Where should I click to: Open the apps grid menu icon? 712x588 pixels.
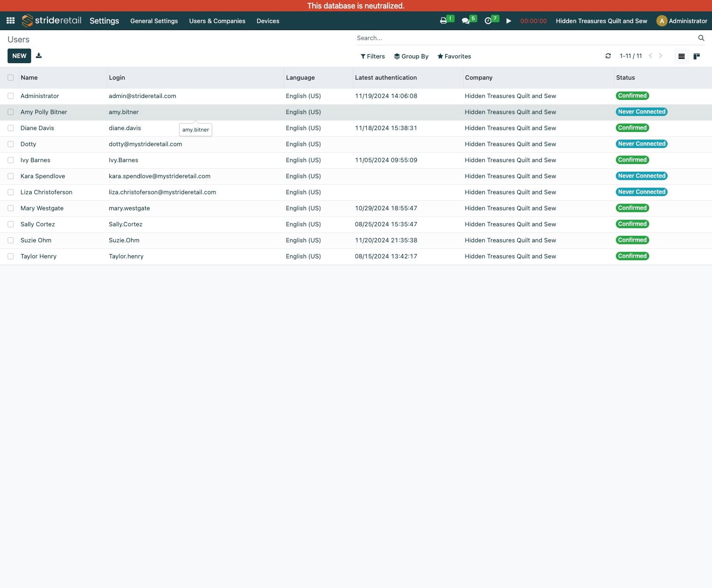coord(10,21)
